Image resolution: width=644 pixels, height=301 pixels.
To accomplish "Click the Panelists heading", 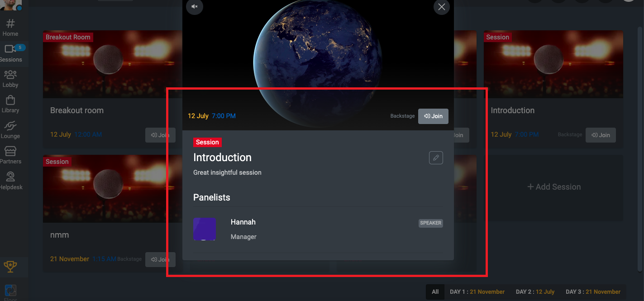I will tap(211, 197).
